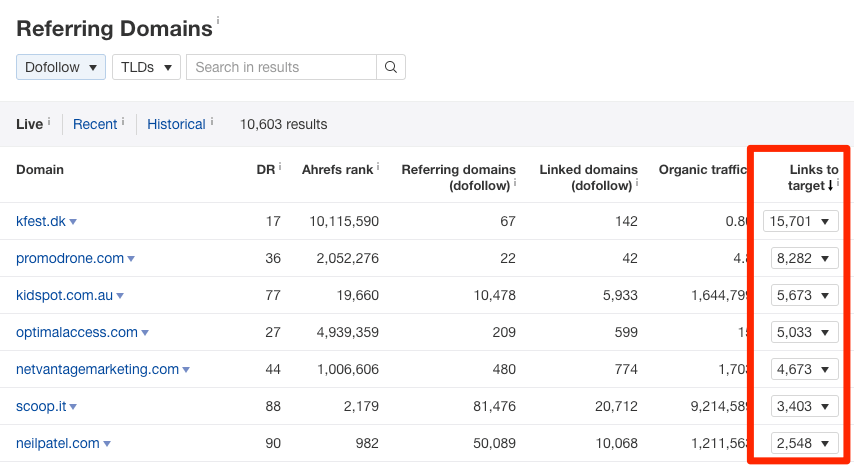Click the search magnifier icon
This screenshot has height=466, width=854.
tap(391, 67)
